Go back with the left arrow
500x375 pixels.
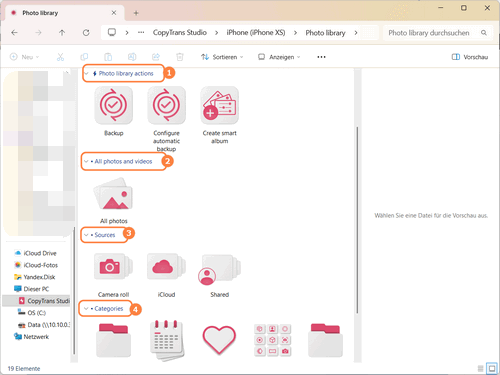[x=14, y=33]
